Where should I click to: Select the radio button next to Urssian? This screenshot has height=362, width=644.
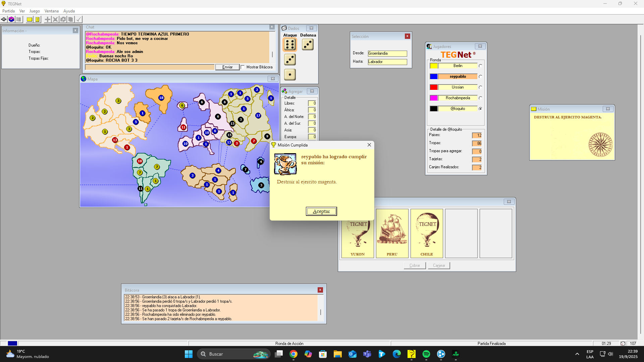480,87
